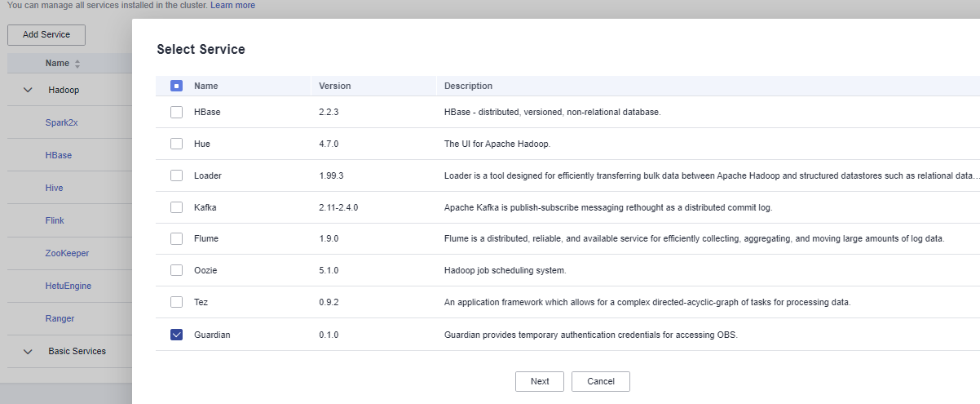Viewport: 980px width, 404px height.
Task: Collapse the Hadoop group chevron
Action: pos(28,90)
